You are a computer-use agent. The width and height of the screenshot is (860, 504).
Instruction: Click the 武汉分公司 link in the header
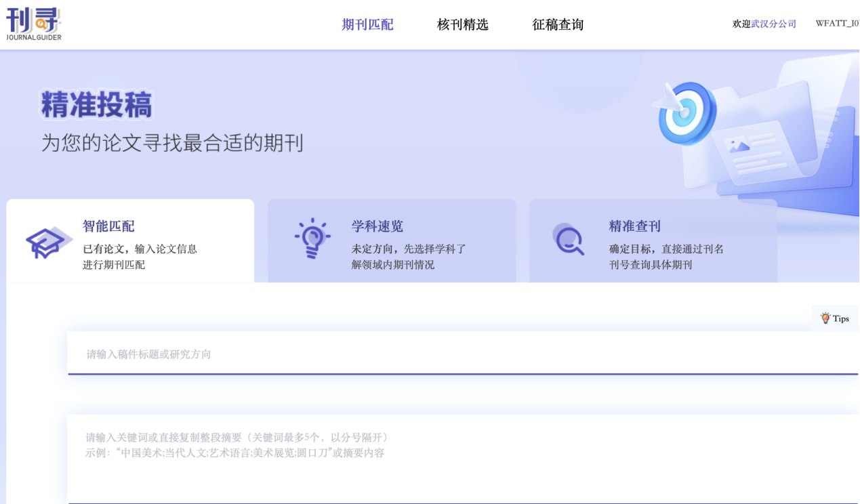coord(773,24)
